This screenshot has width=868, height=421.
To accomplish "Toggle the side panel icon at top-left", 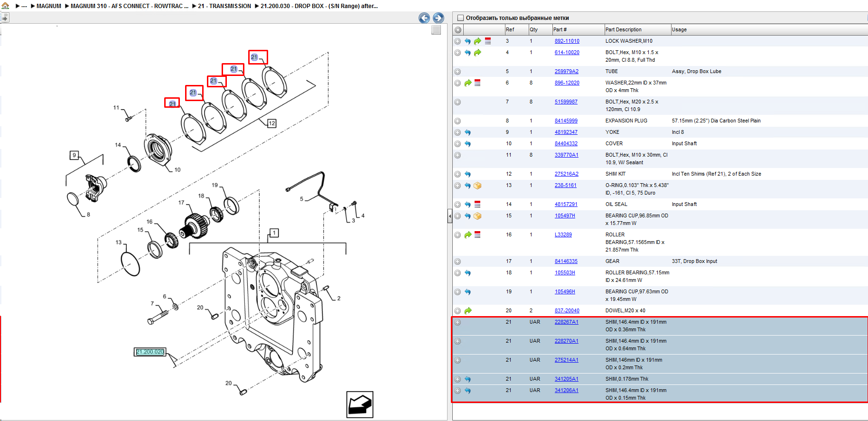I will pyautogui.click(x=5, y=18).
